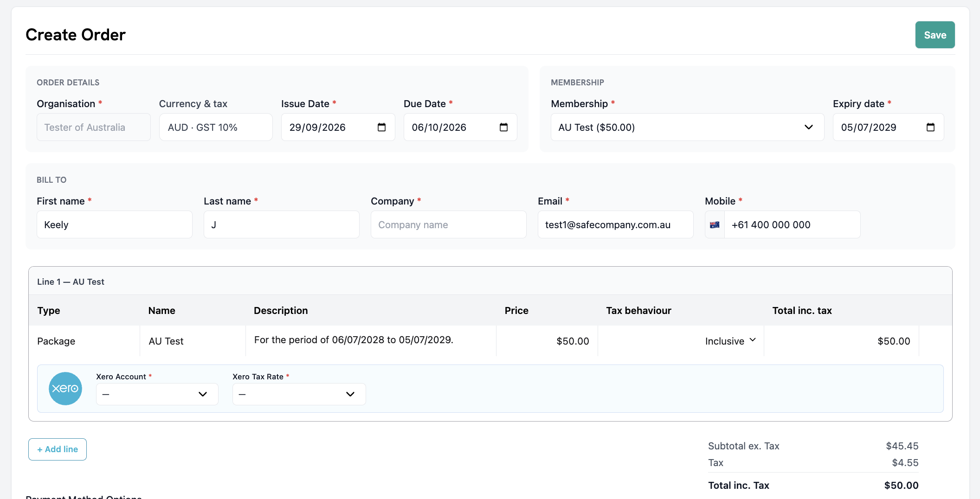980x499 pixels.
Task: Click the AU Test name cell
Action: [x=193, y=341]
